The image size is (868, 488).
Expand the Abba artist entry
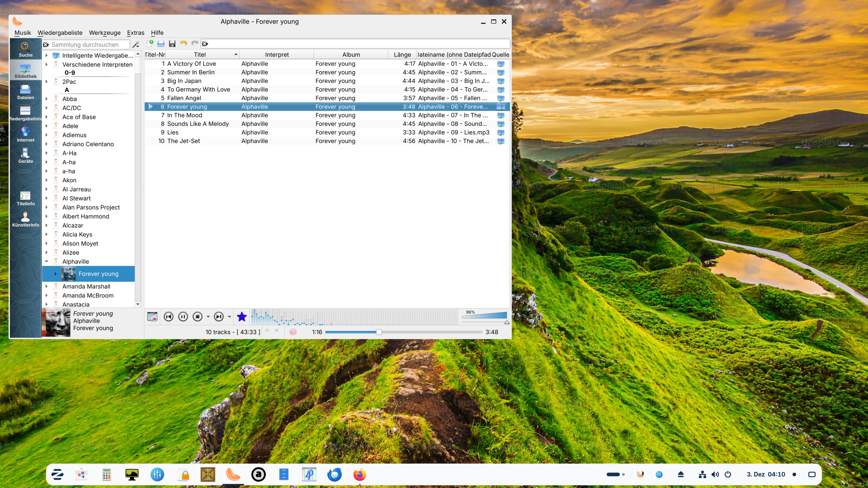coord(46,99)
